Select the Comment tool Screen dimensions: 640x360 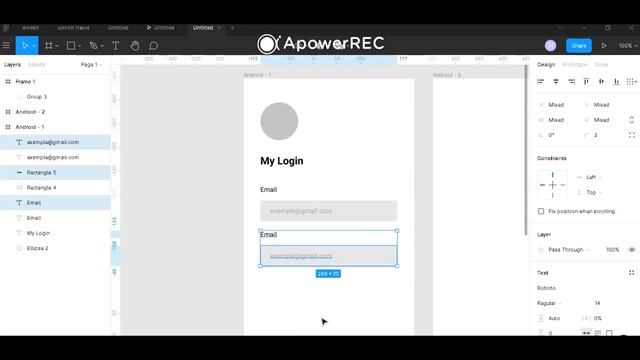(x=153, y=46)
